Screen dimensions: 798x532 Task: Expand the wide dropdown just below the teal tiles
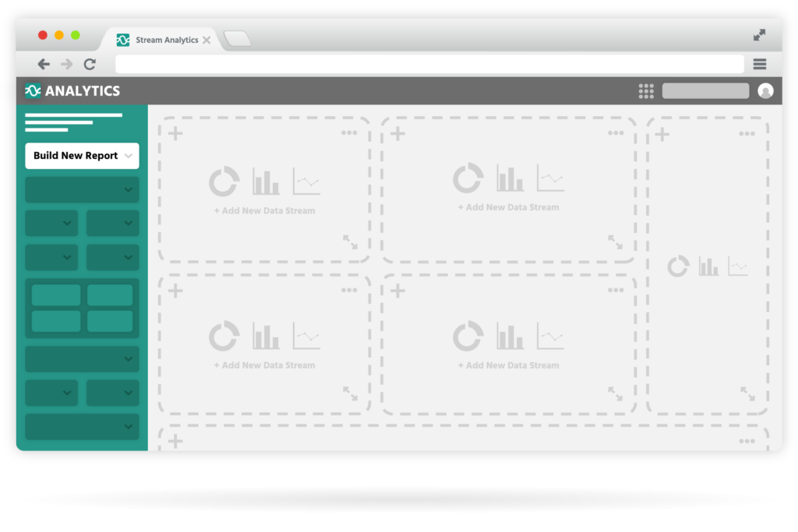coord(82,359)
